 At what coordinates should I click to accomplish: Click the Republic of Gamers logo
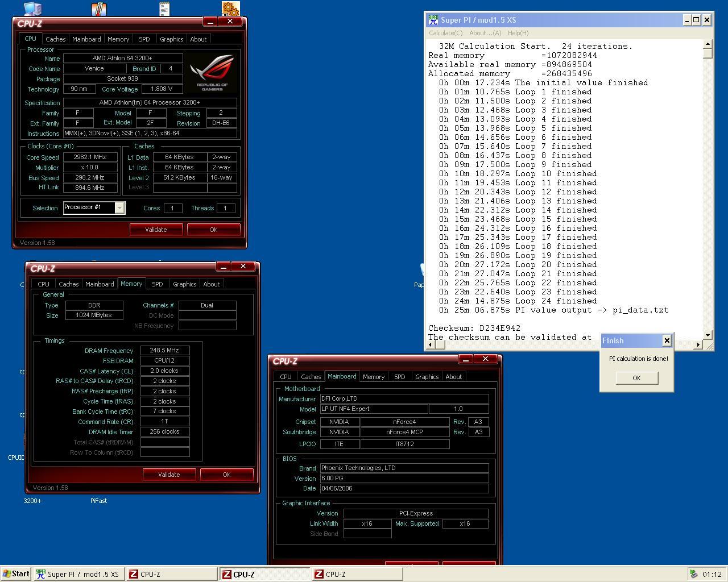tap(212, 72)
